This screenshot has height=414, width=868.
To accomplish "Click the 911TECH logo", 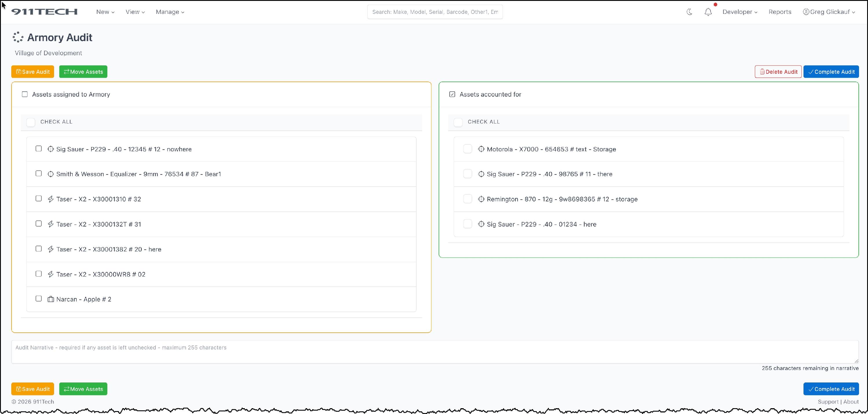I will pos(45,12).
